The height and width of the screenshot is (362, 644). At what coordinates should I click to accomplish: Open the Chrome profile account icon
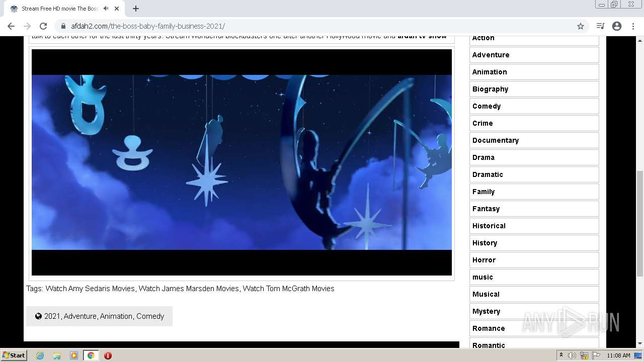tap(617, 26)
